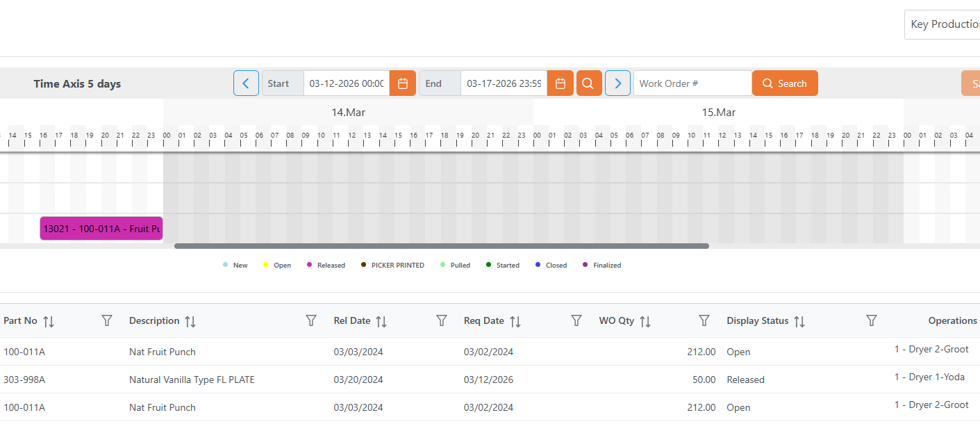Open the Req Date column filter
The height and width of the screenshot is (424, 980).
pyautogui.click(x=576, y=320)
